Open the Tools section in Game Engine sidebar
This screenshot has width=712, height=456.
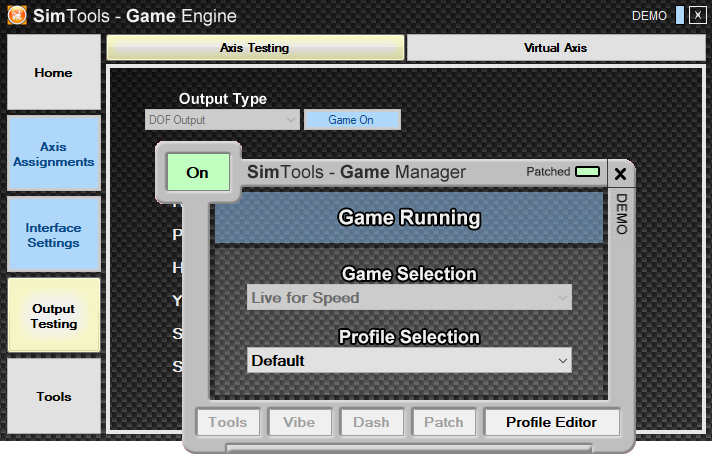(54, 396)
